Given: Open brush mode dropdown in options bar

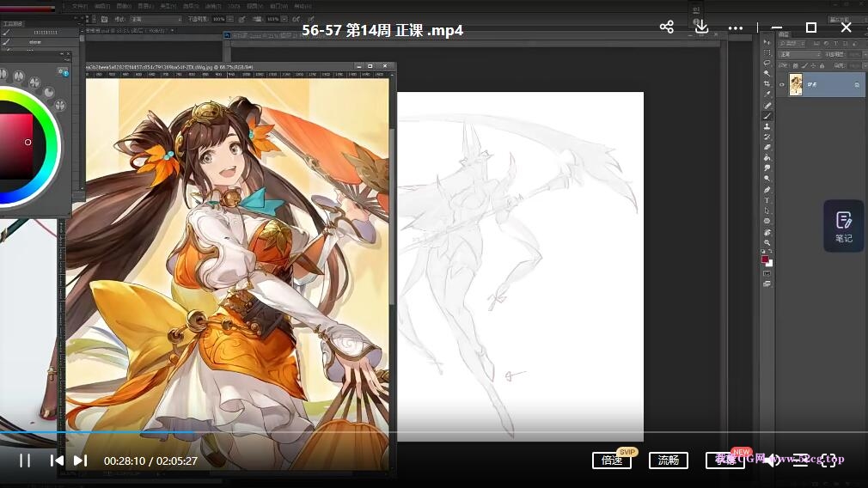Looking at the screenshot, I should pos(156,19).
